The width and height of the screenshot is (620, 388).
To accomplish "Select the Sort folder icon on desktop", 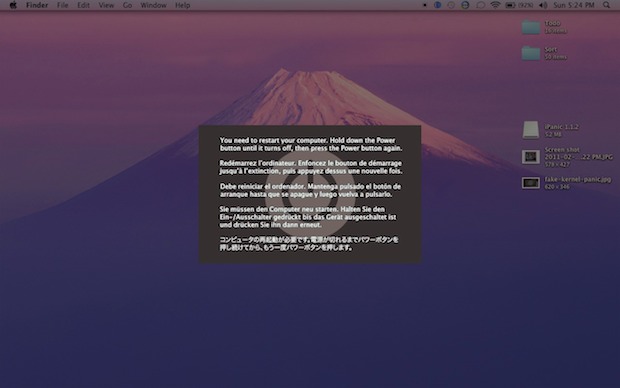I will coord(531,53).
